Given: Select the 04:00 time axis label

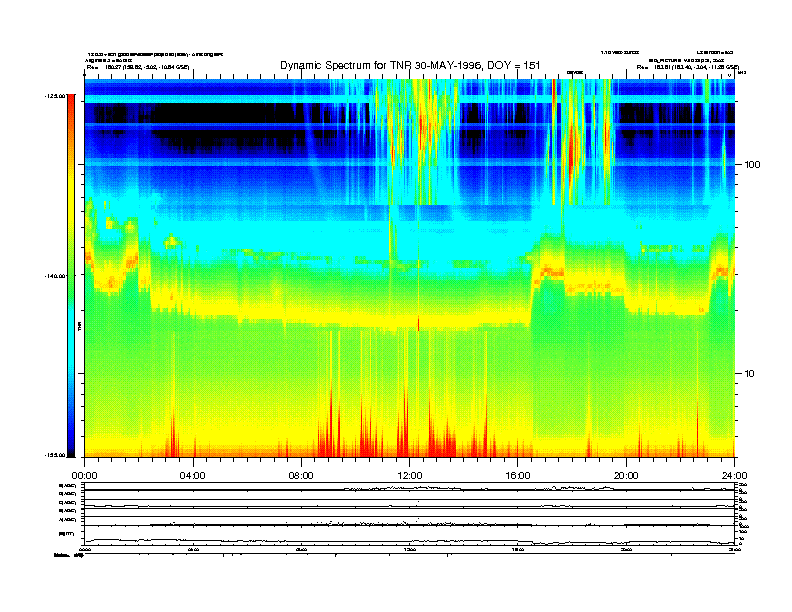Looking at the screenshot, I should tap(193, 476).
